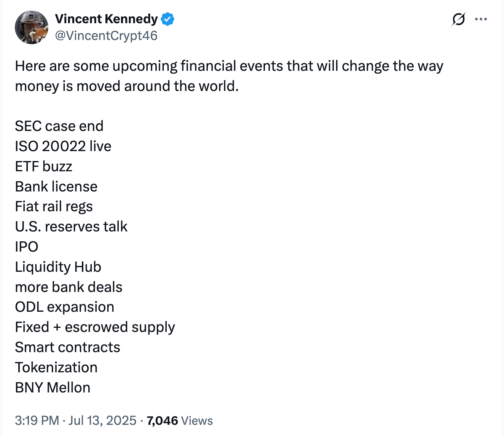Click the "Fixed + escrowed supply" line
Screen dimensions: 504x437
pyautogui.click(x=95, y=327)
